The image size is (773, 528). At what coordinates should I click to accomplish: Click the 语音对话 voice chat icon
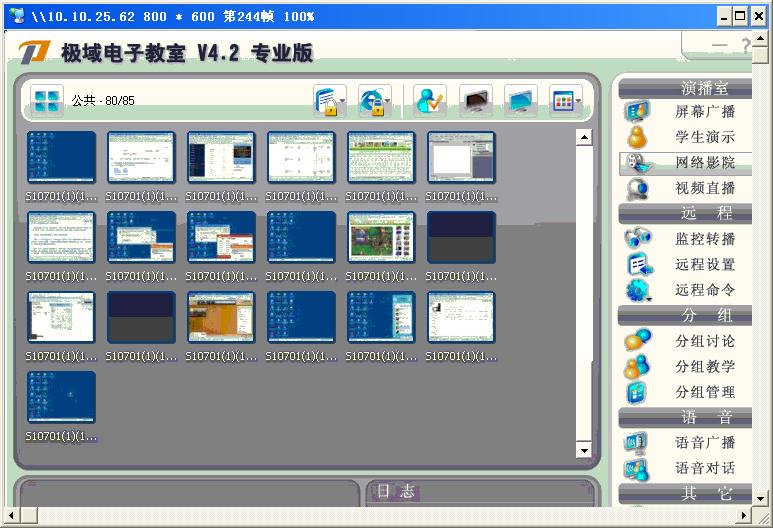pyautogui.click(x=637, y=469)
